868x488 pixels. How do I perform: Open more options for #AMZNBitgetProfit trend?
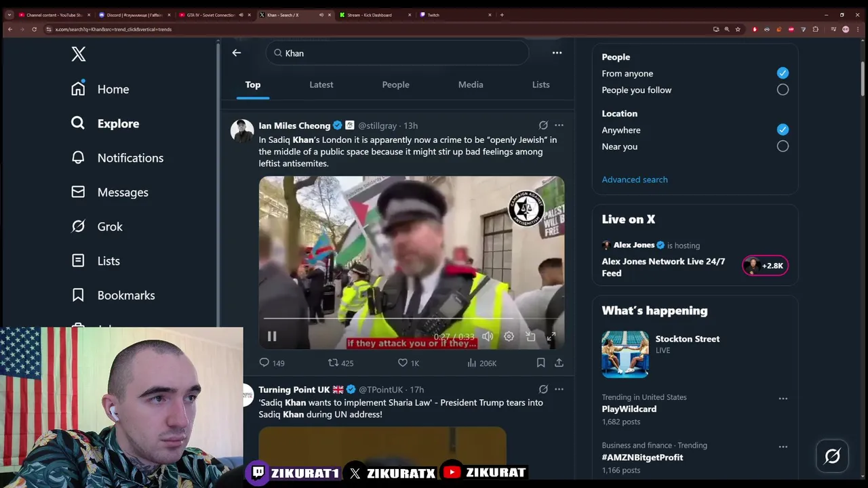tap(783, 447)
